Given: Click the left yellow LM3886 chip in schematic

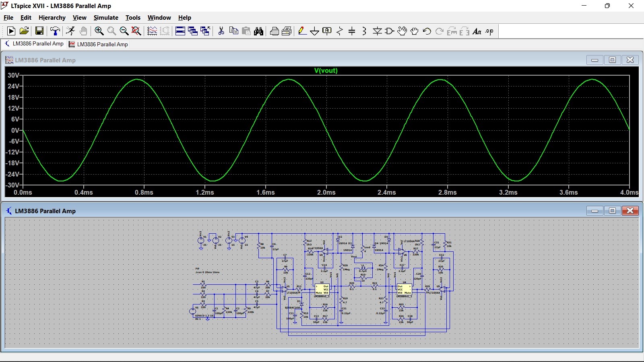Looking at the screenshot, I should pyautogui.click(x=322, y=289).
